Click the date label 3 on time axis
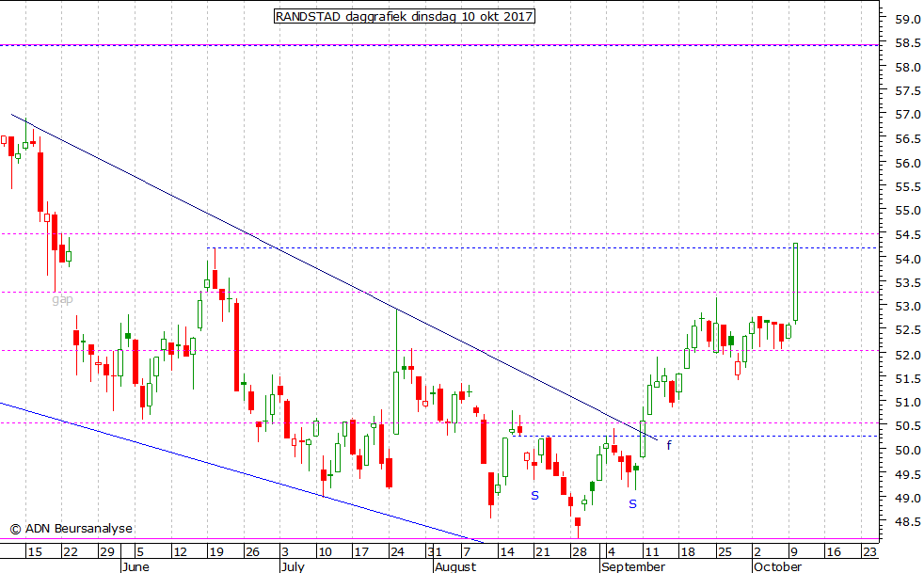Image resolution: width=924 pixels, height=573 pixels. (x=285, y=552)
